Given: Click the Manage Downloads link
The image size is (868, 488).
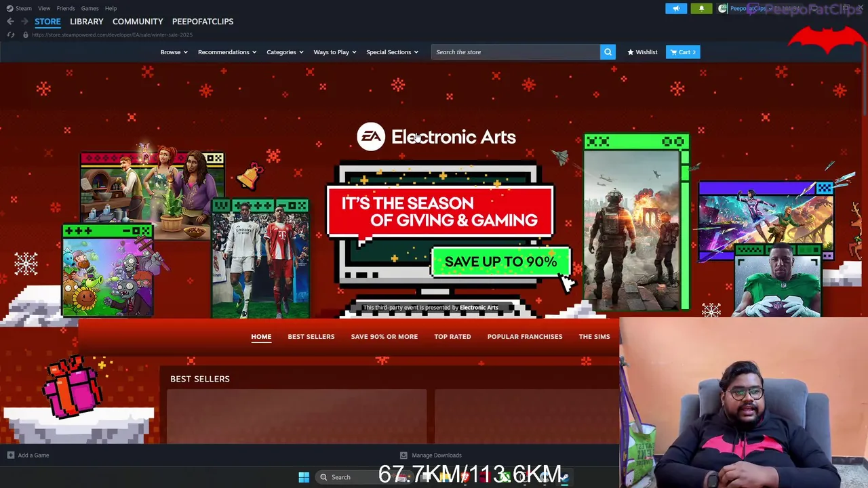Looking at the screenshot, I should [x=437, y=455].
